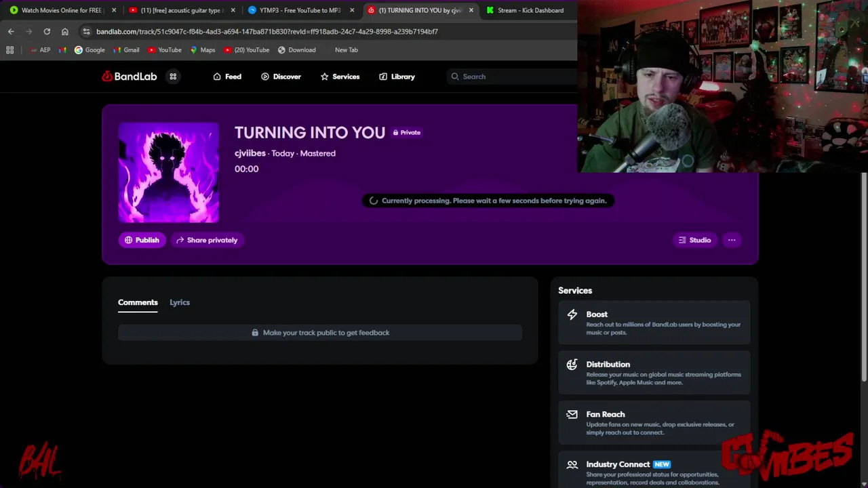The height and width of the screenshot is (488, 868).
Task: Open the Services menu
Action: pyautogui.click(x=340, y=77)
